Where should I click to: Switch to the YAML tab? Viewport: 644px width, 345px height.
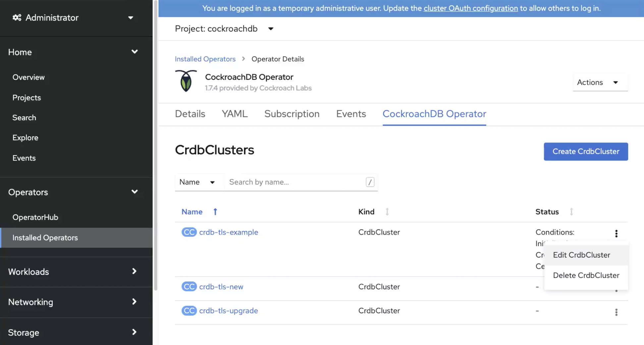(235, 114)
